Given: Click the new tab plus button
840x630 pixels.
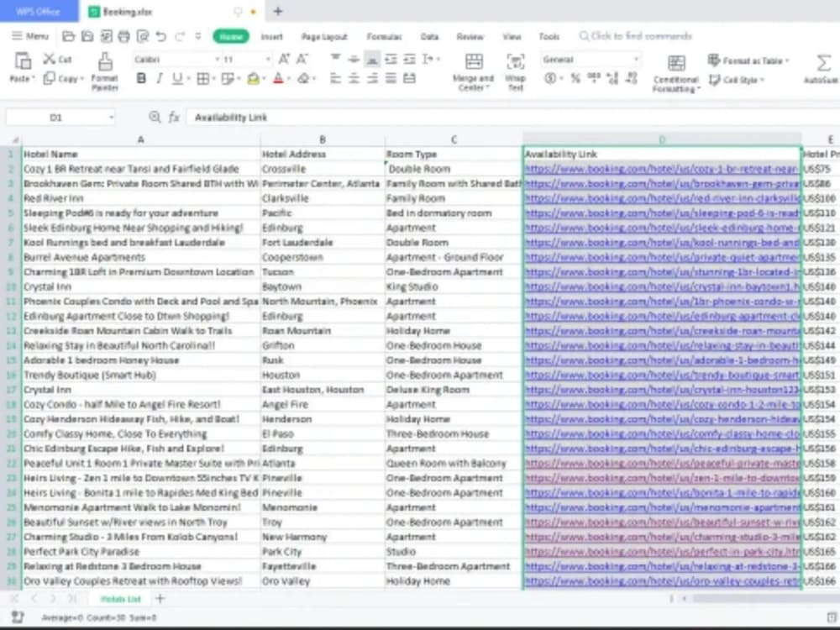Looking at the screenshot, I should pyautogui.click(x=277, y=11).
